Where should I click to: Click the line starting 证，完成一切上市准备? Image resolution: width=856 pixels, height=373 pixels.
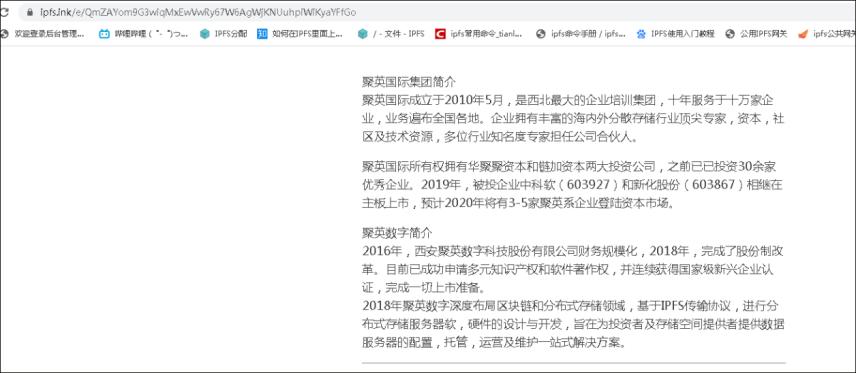[425, 288]
